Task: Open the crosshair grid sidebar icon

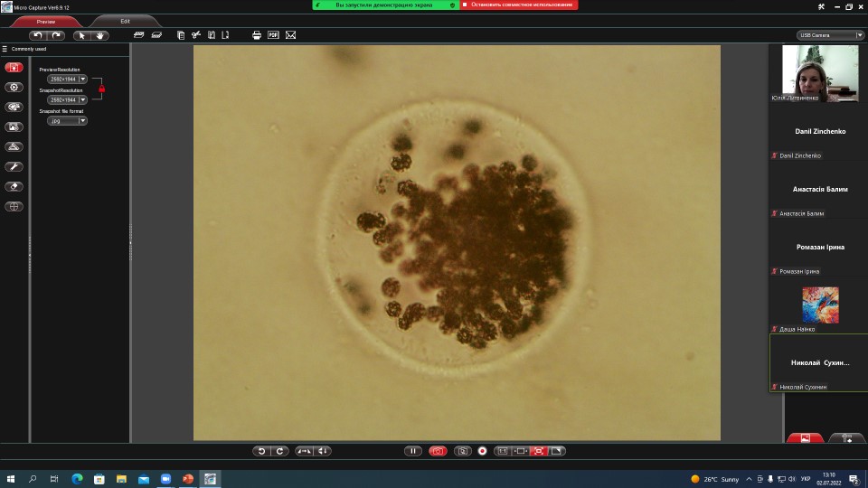Action: [14, 206]
